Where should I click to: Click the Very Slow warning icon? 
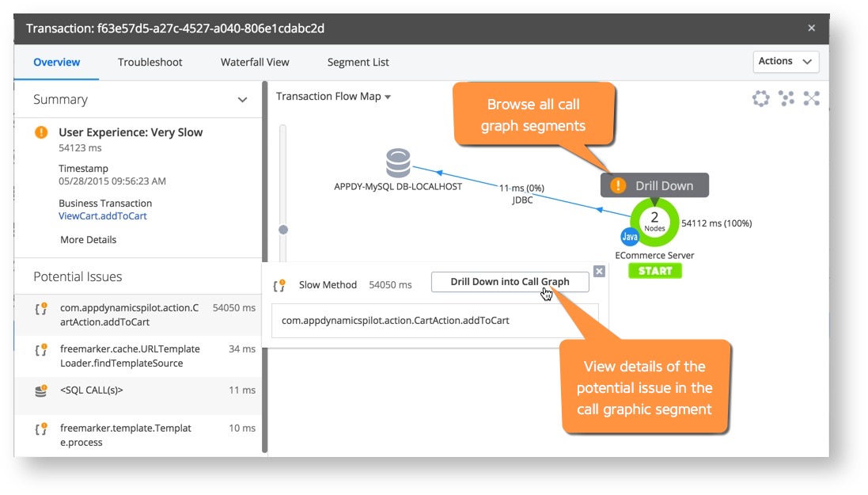point(41,132)
